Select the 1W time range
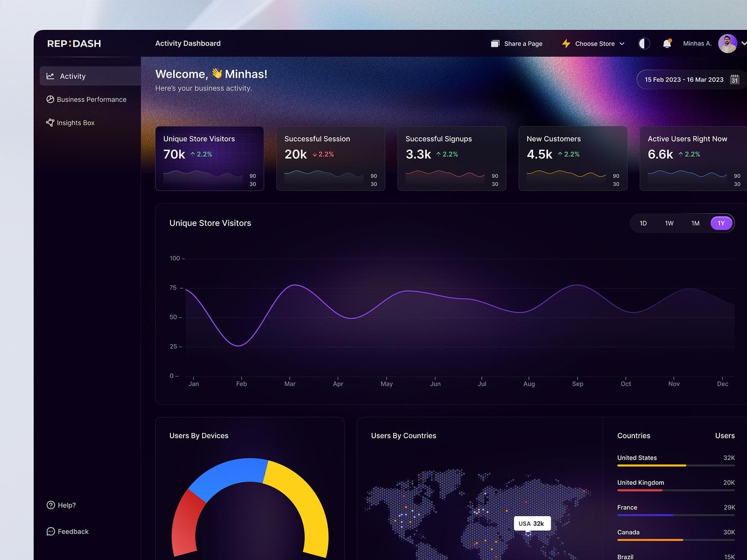Viewport: 747px width, 560px height. click(669, 223)
